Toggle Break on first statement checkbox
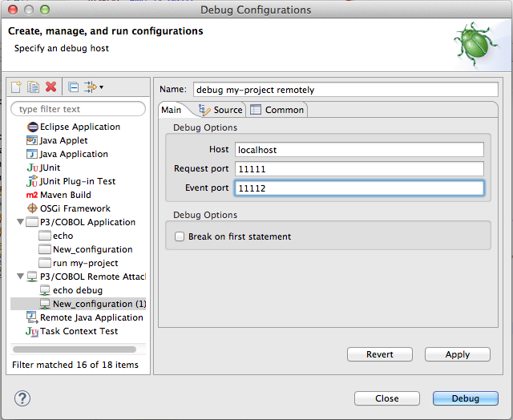Image resolution: width=513 pixels, height=420 pixels. [180, 236]
